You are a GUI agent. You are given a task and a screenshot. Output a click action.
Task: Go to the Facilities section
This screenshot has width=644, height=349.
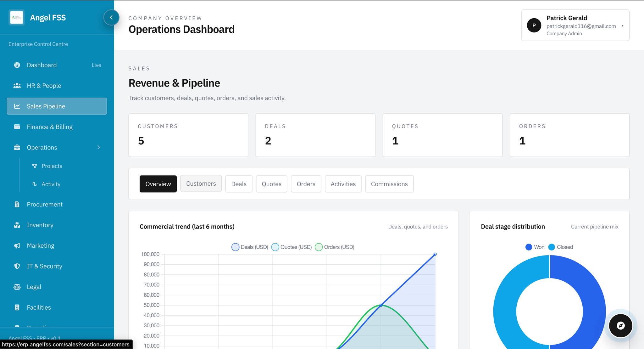(x=39, y=307)
